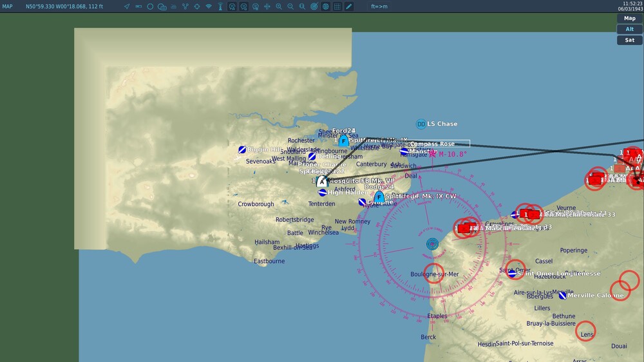Switch to Alt view mode
Screen dimensions: 644x362
[x=630, y=29]
